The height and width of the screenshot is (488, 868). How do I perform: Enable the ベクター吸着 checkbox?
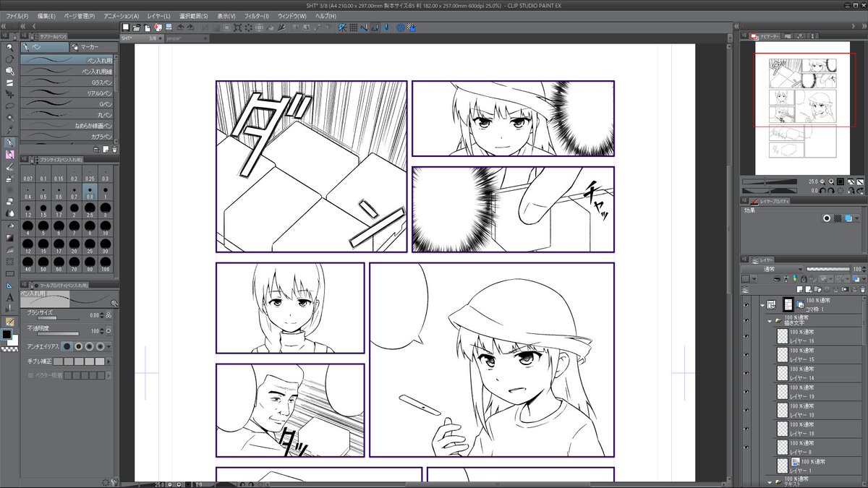pos(30,375)
